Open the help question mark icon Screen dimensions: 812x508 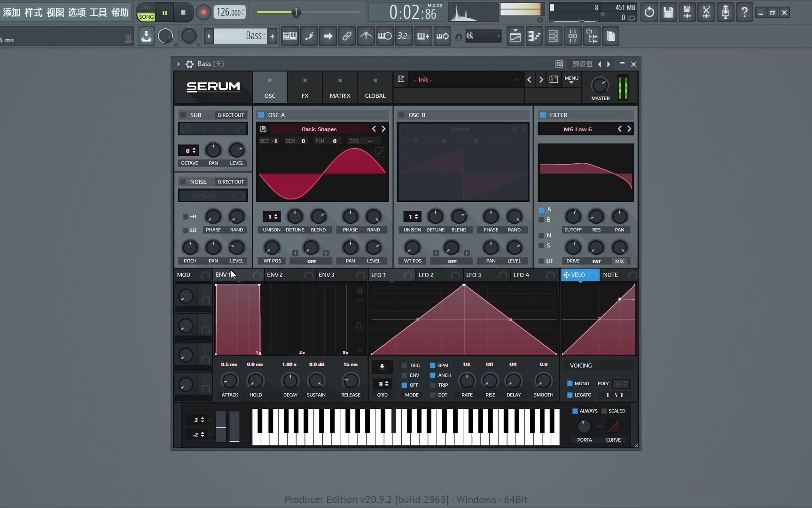point(744,12)
